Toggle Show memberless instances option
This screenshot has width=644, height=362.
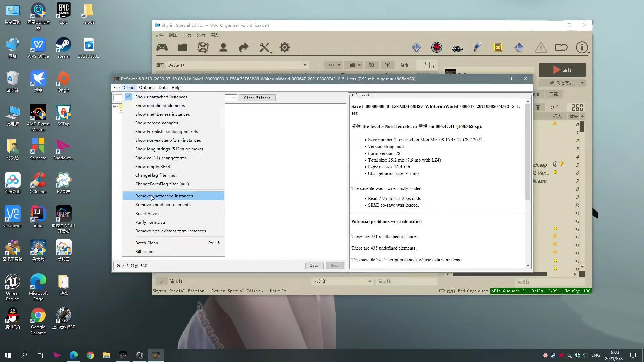click(x=173, y=114)
